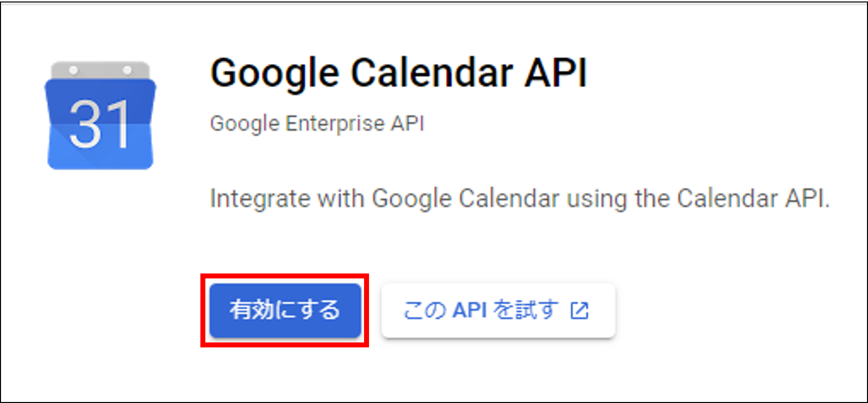Click the gray binder top of calendar icon

tap(100, 70)
